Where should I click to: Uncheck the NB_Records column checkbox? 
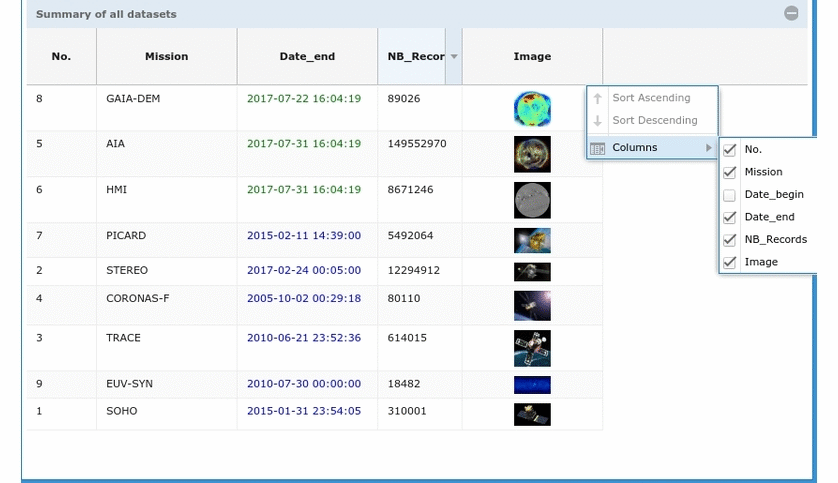[x=730, y=240]
